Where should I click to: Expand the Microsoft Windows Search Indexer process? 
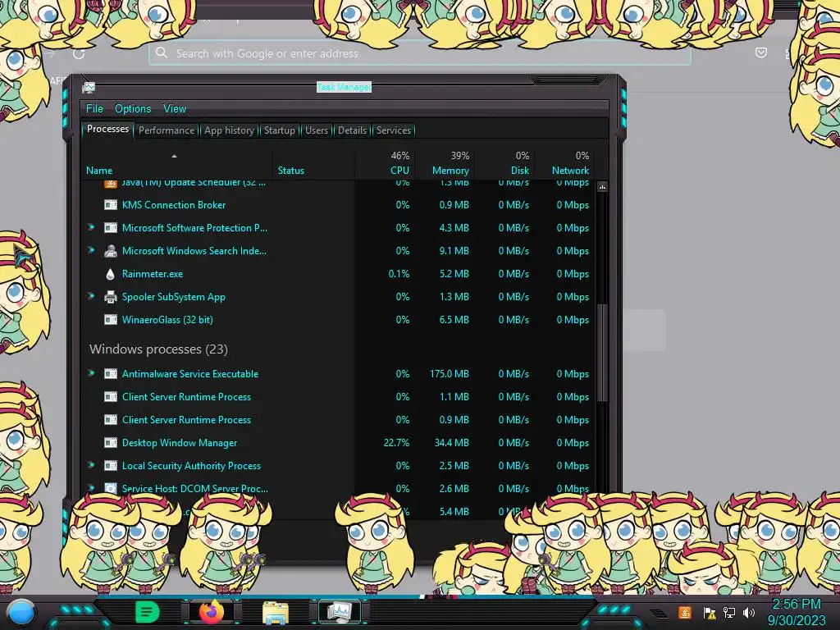91,250
